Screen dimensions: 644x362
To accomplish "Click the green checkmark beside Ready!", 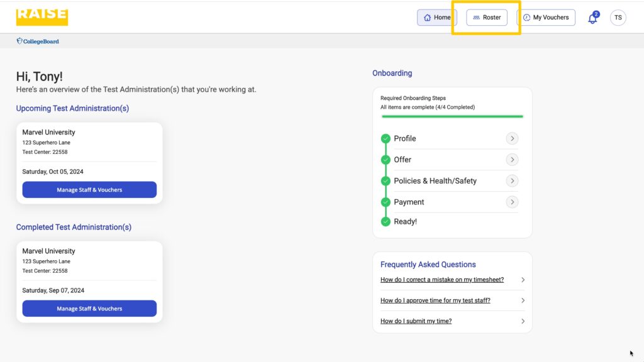I will [386, 221].
